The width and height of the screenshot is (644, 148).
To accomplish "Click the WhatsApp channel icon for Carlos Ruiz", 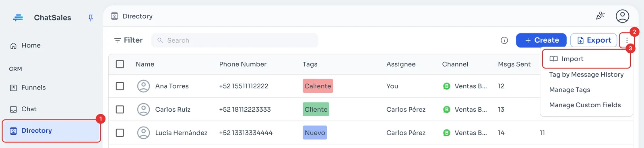I will [x=446, y=109].
